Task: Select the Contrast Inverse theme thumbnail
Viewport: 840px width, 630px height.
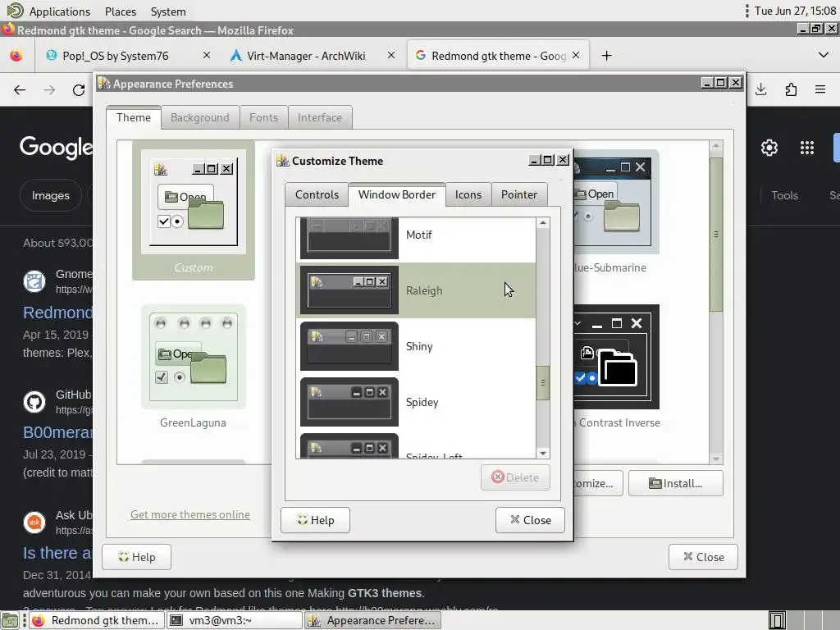Action: 616,367
